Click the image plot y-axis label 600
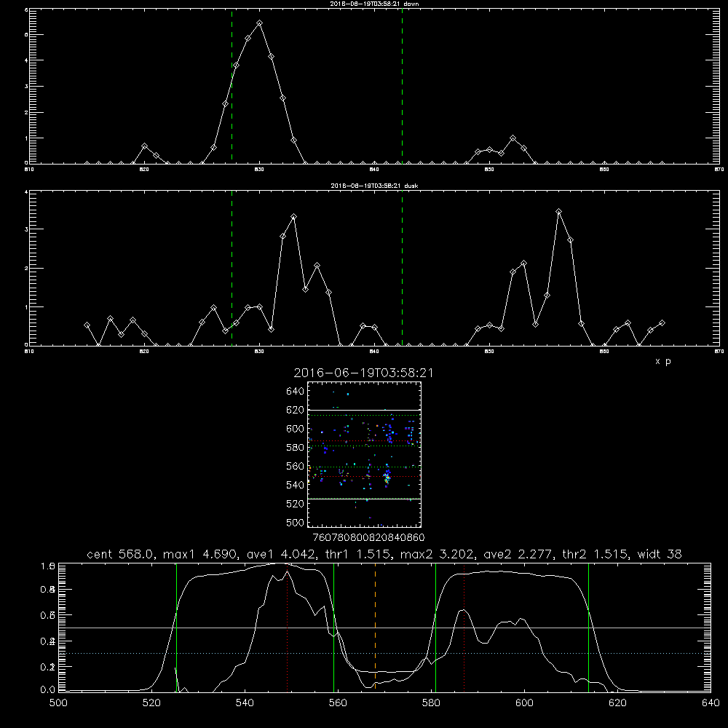728x728 pixels. [x=296, y=429]
